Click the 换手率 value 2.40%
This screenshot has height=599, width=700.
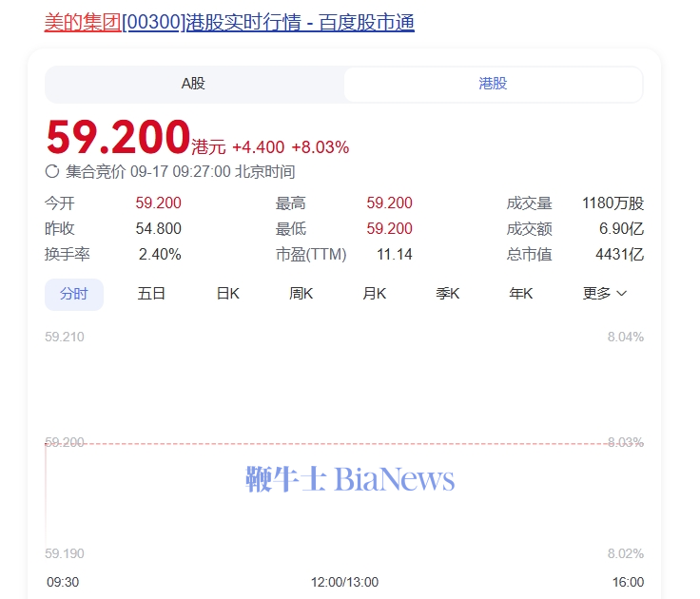click(x=160, y=255)
